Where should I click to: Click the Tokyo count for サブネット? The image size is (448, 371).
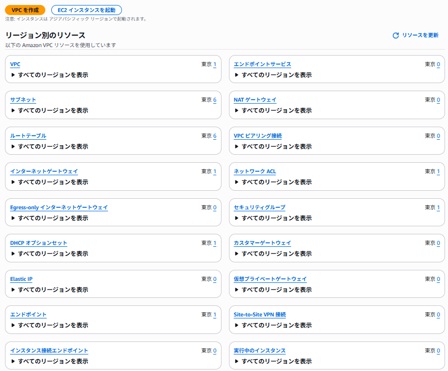(215, 100)
